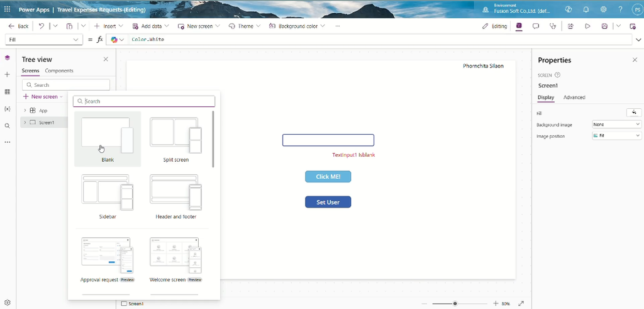Preview the app with Play icon
The height and width of the screenshot is (309, 644).
[x=588, y=26]
